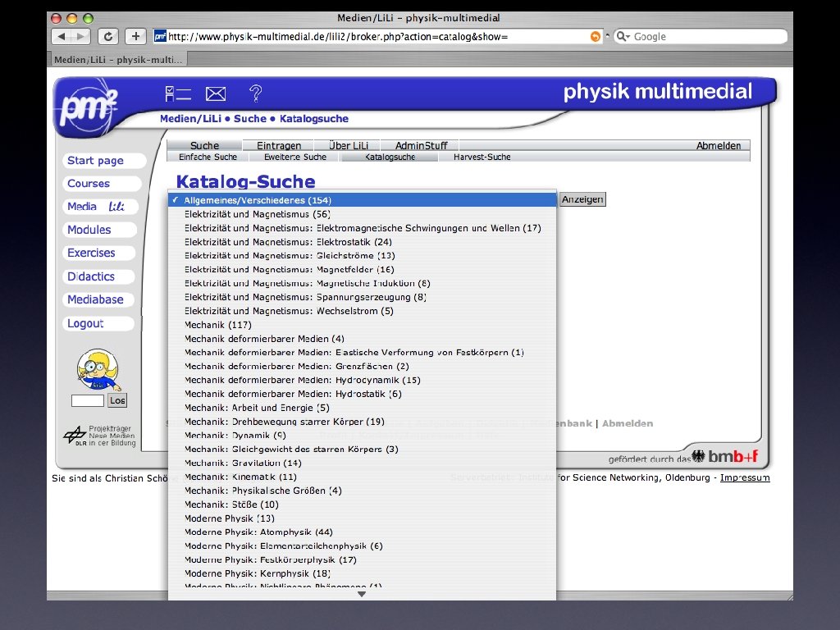Viewport: 840px width, 630px height.
Task: Select Mechanik: Stöße (10) option
Action: [x=362, y=504]
